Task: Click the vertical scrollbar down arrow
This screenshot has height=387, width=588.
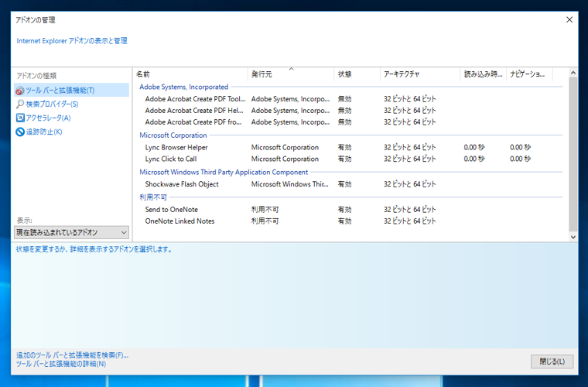Action: [x=573, y=236]
